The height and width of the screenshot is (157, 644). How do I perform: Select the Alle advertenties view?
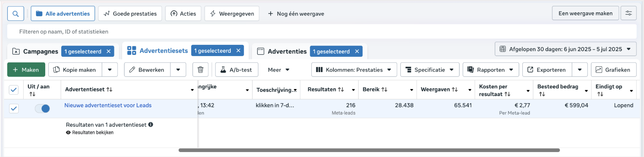click(x=63, y=14)
